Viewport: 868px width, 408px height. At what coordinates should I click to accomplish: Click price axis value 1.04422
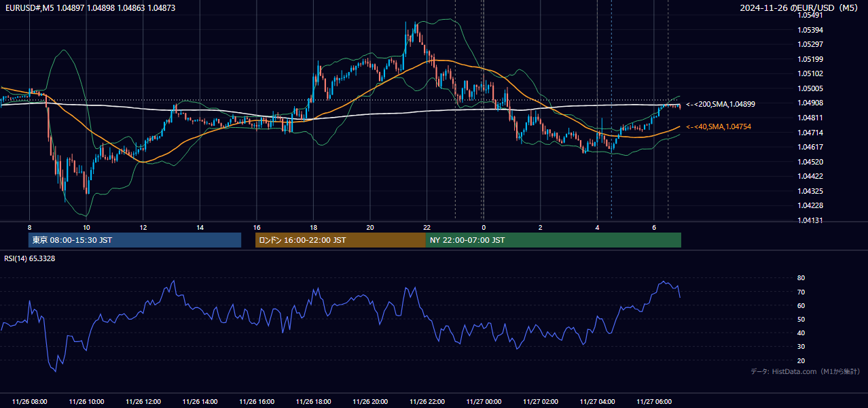pos(810,176)
